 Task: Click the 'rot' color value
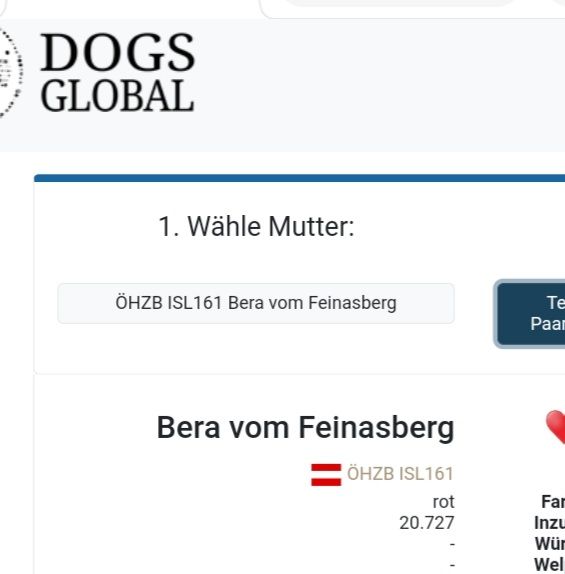(x=443, y=502)
